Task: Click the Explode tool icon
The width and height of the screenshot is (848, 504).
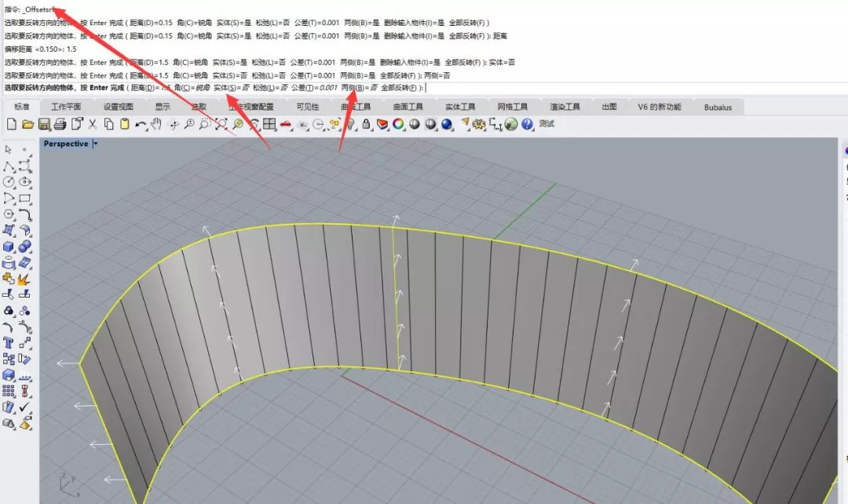Action: [x=24, y=279]
